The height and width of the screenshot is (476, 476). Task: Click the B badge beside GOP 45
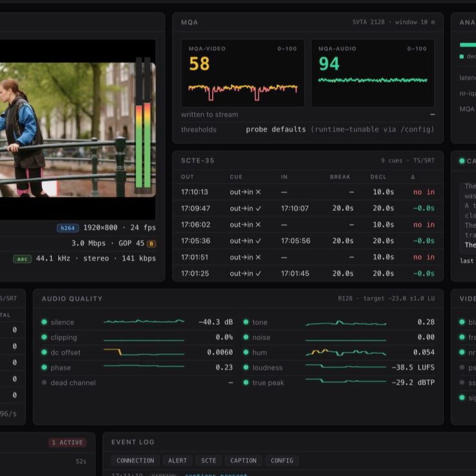tap(151, 243)
